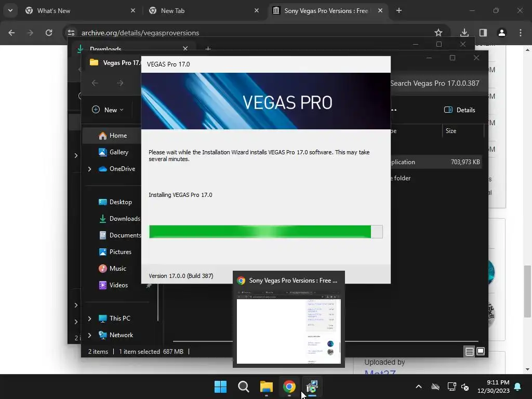
Task: Open VEGAS installer taskbar icon
Action: point(312,387)
